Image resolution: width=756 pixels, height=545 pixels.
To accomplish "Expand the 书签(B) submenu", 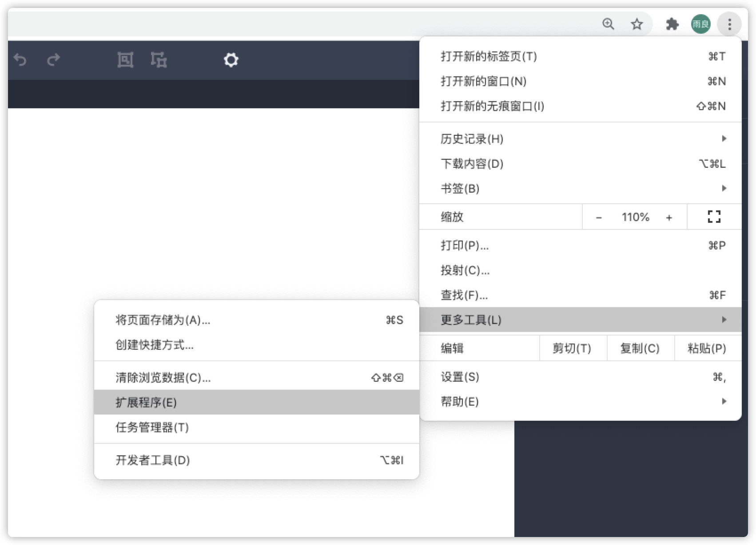I will tap(581, 189).
